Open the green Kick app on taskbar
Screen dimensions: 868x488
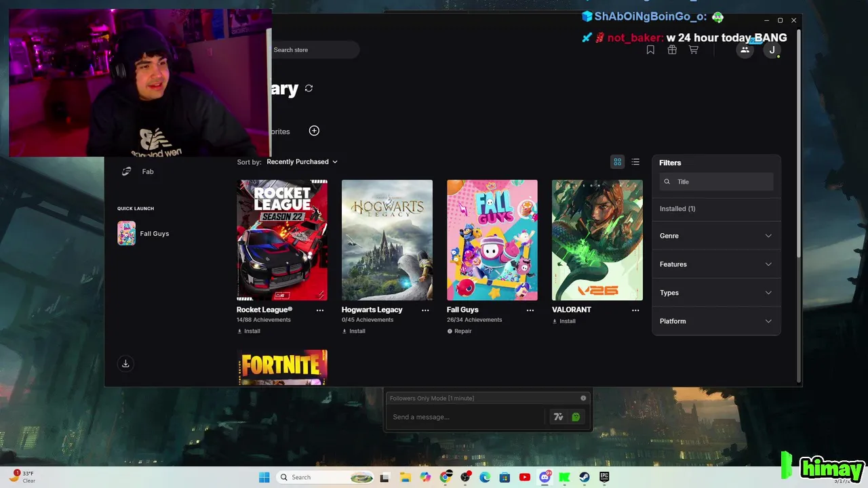[564, 477]
